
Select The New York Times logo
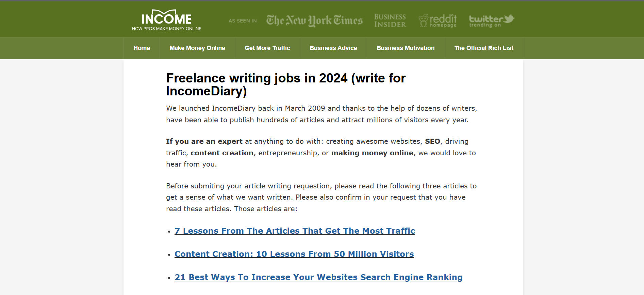click(314, 20)
